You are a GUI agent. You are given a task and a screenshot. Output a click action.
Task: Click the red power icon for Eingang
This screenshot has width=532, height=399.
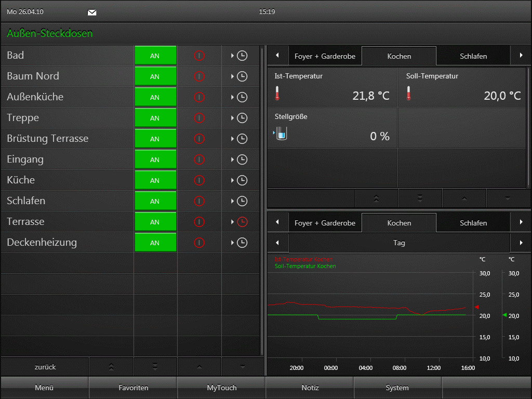pos(199,159)
